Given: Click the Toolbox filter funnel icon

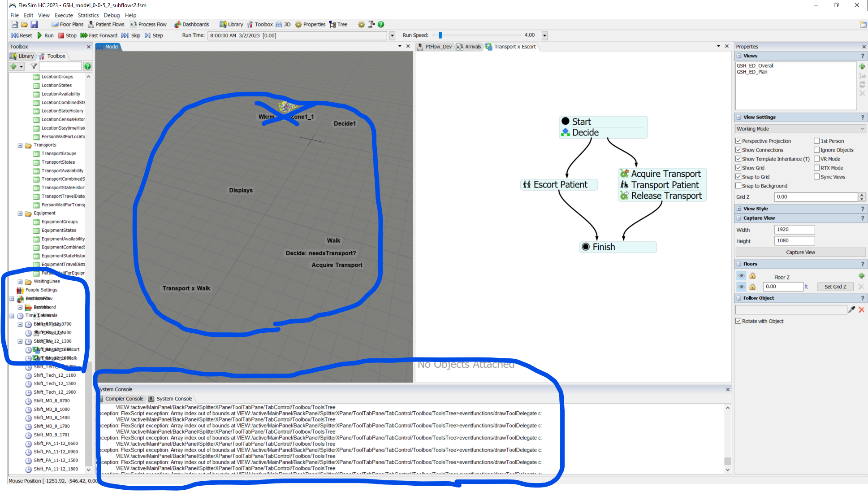Looking at the screenshot, I should coord(34,66).
